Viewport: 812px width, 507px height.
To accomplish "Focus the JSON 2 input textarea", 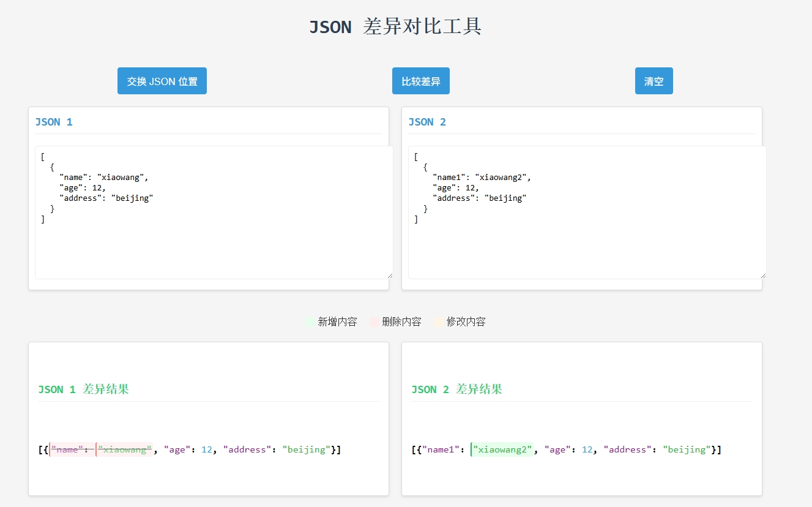I will [x=587, y=212].
